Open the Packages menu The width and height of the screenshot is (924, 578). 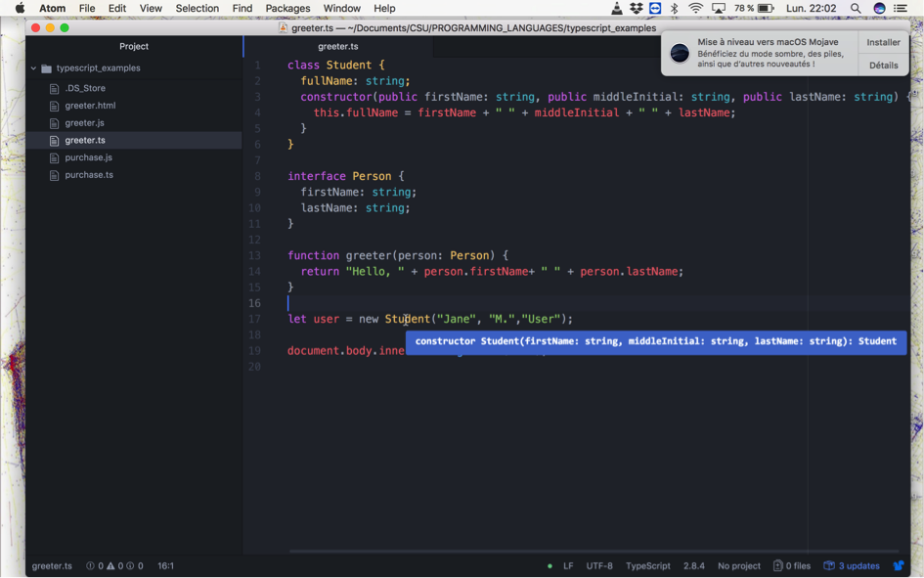point(287,8)
